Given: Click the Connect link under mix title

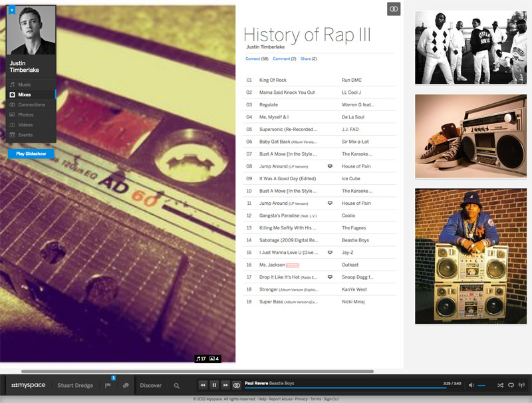Looking at the screenshot, I should 253,59.
